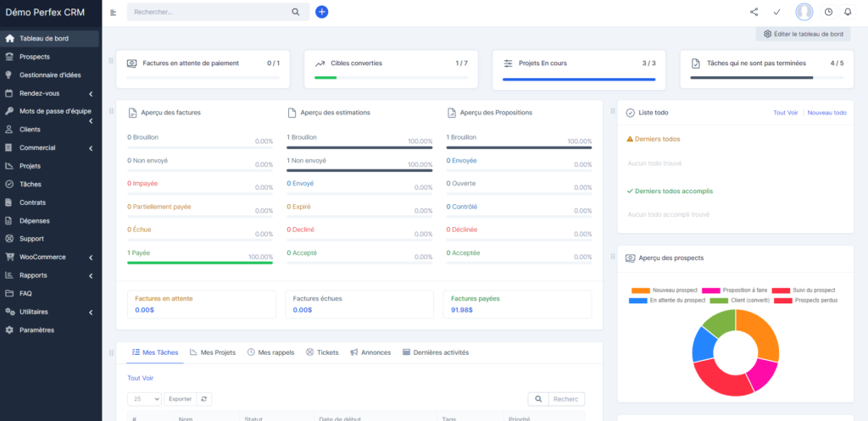The height and width of the screenshot is (421, 868).
Task: Expand the Utilitaires sidebar submenu
Action: click(91, 313)
